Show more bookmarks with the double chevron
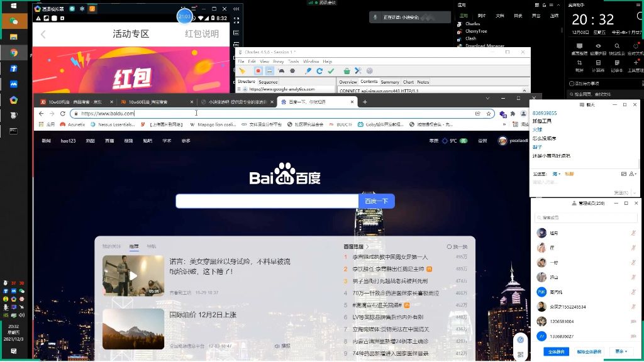The image size is (644, 362). pos(504,124)
